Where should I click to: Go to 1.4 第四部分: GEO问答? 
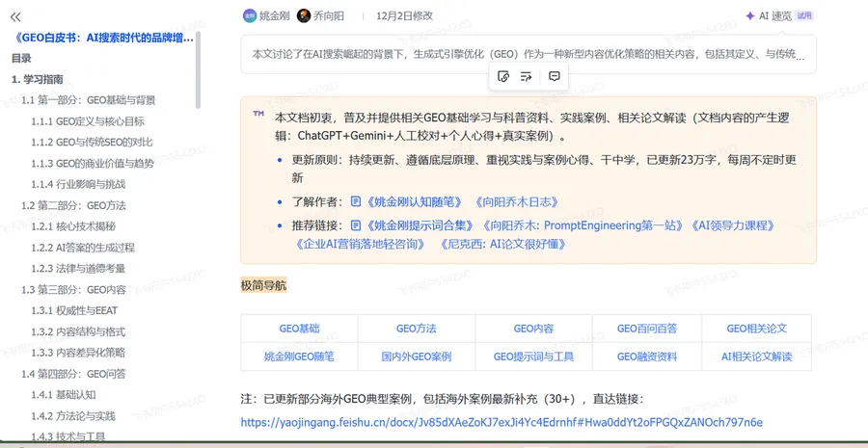pyautogui.click(x=73, y=374)
